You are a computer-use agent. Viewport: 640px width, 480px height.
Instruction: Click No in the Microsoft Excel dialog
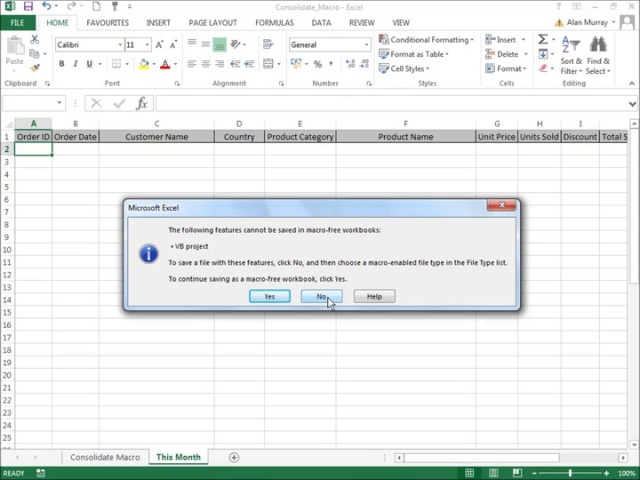click(x=322, y=296)
